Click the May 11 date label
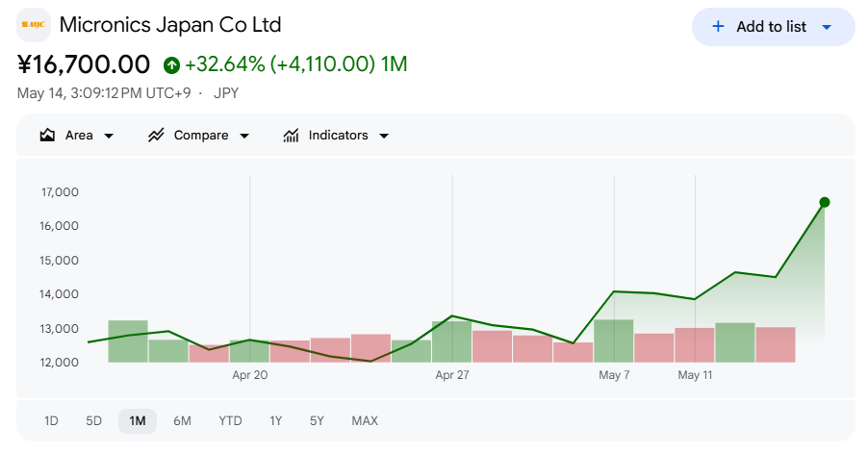The image size is (868, 453). 695,375
